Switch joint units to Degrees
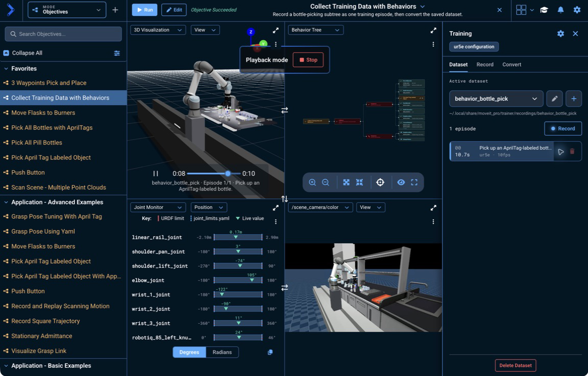Viewport: 588px width, 376px height. point(189,352)
